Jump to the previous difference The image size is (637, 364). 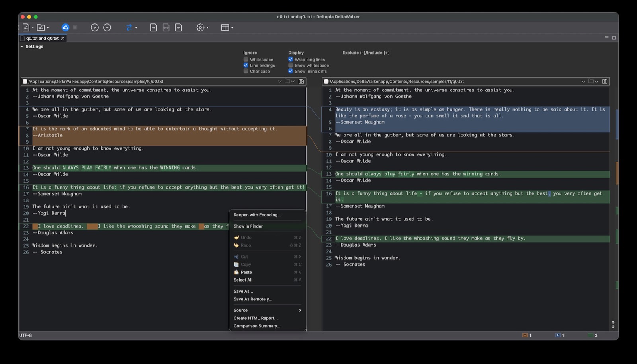click(x=107, y=27)
